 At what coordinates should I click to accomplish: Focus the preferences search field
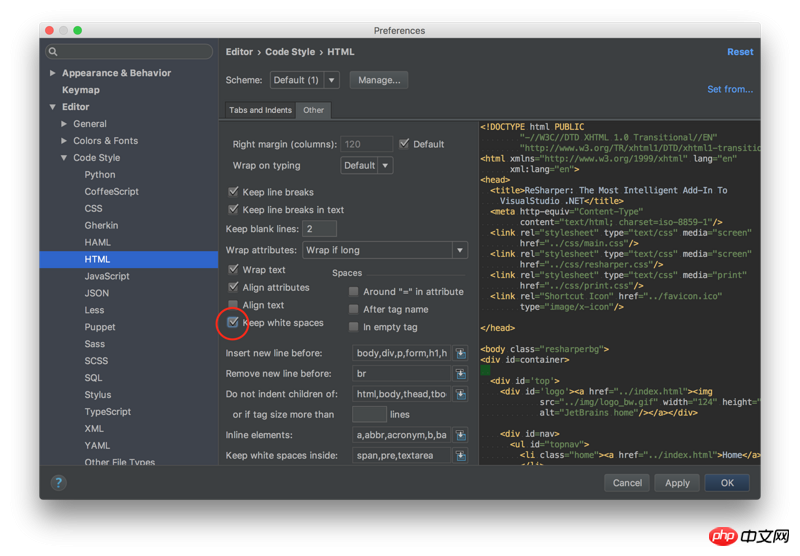click(x=129, y=52)
